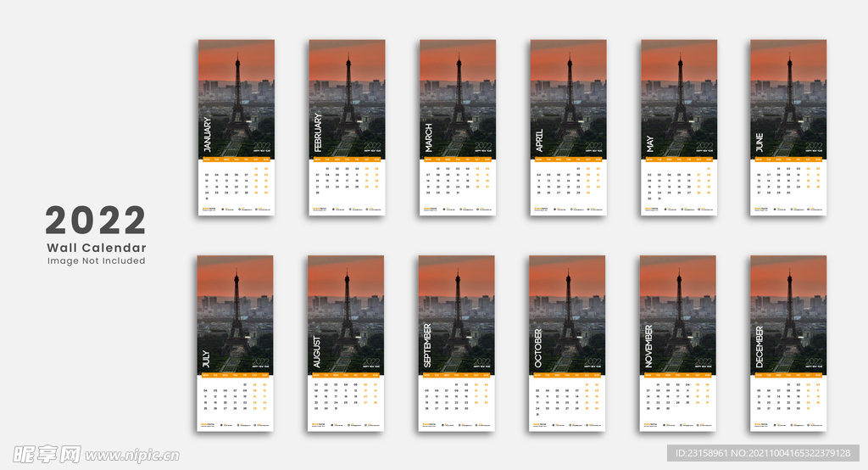
Task: Click the vertical JUNE month label
Action: [759, 142]
